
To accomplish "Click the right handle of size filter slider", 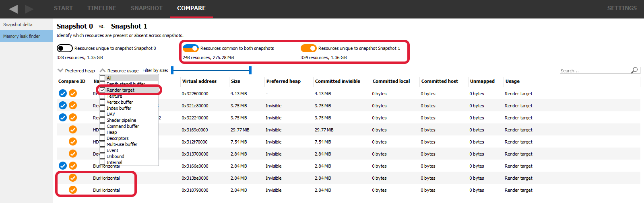I will (x=250, y=70).
